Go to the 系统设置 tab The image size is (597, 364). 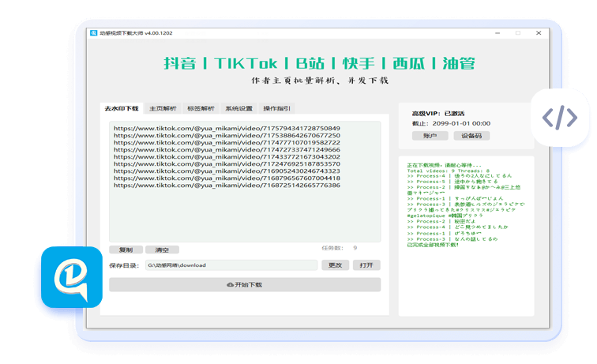click(238, 108)
